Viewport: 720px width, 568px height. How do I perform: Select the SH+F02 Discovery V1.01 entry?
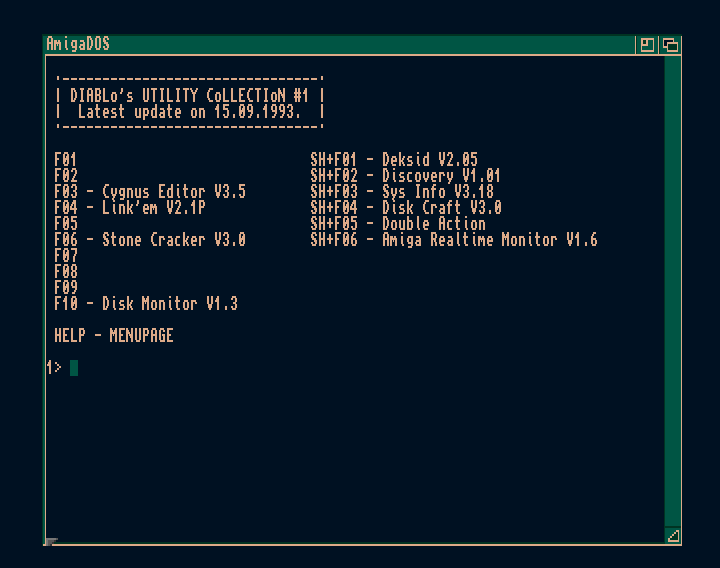(405, 176)
